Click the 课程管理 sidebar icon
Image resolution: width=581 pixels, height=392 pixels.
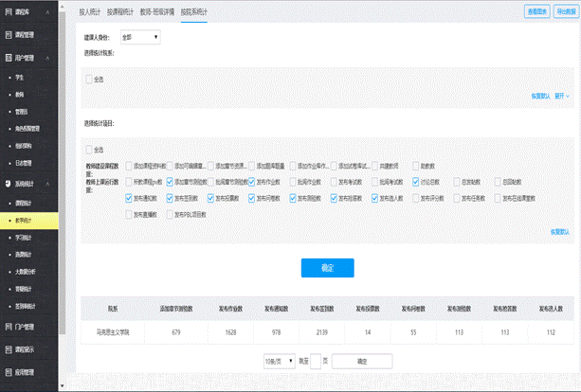coord(8,33)
